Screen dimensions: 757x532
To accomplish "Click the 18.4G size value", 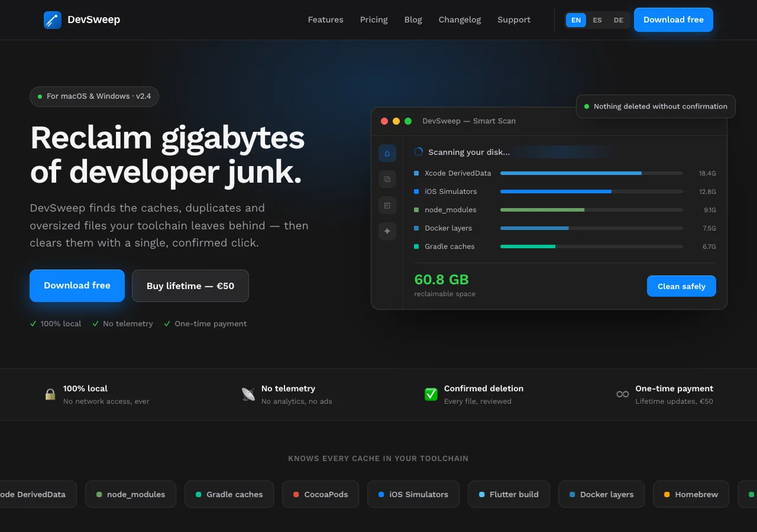I will (707, 173).
